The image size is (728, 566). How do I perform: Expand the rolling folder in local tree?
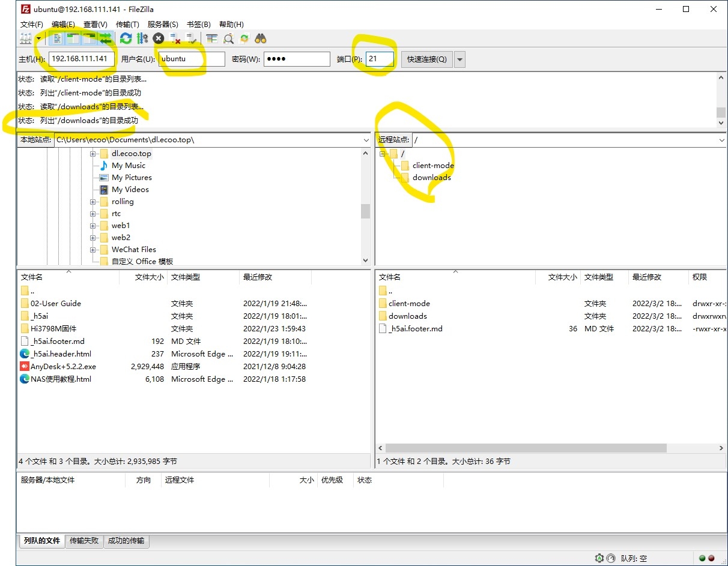tap(93, 202)
